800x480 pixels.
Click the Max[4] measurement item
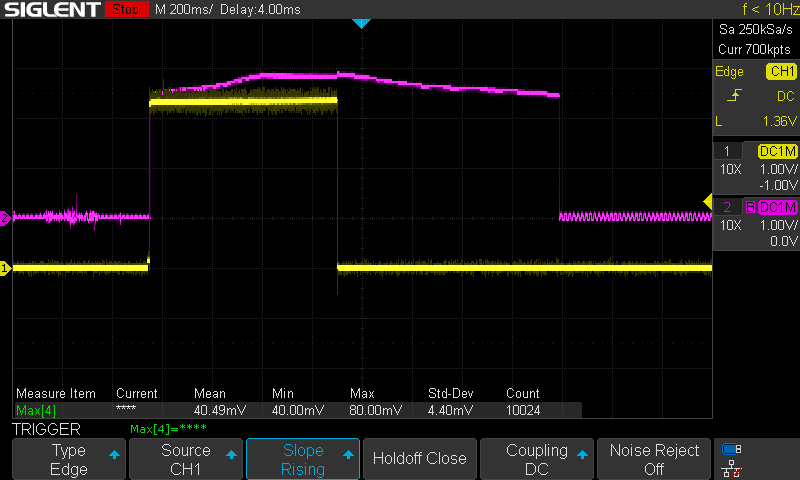(36, 410)
